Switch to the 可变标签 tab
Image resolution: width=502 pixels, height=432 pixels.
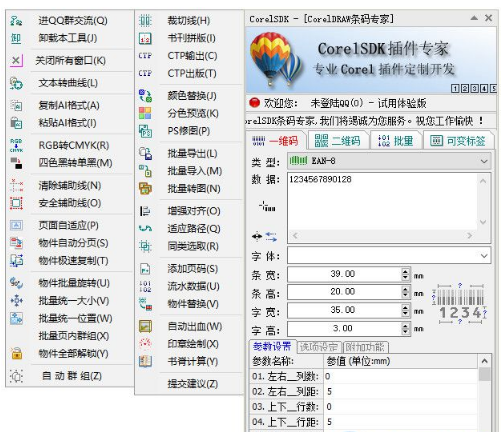[x=458, y=141]
